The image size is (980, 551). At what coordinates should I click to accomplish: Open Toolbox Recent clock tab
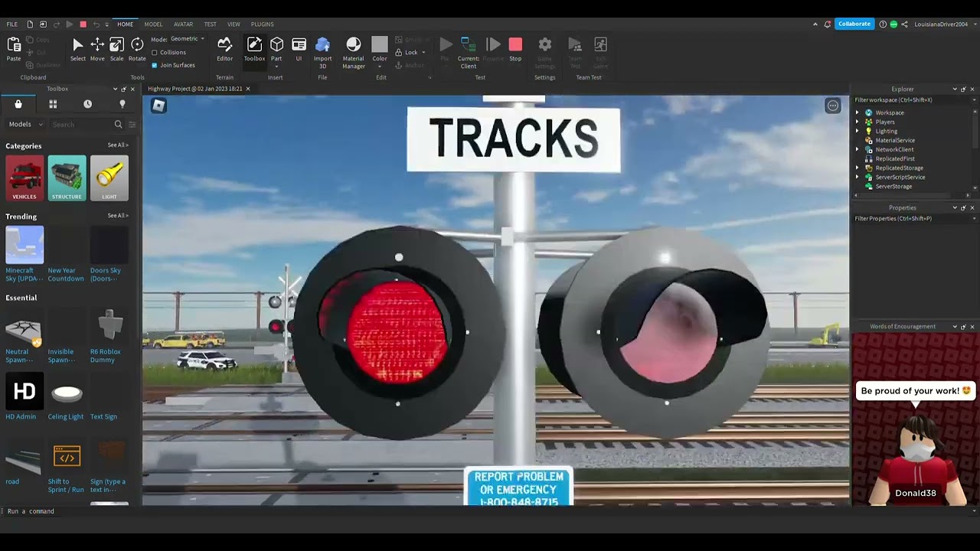pos(87,104)
